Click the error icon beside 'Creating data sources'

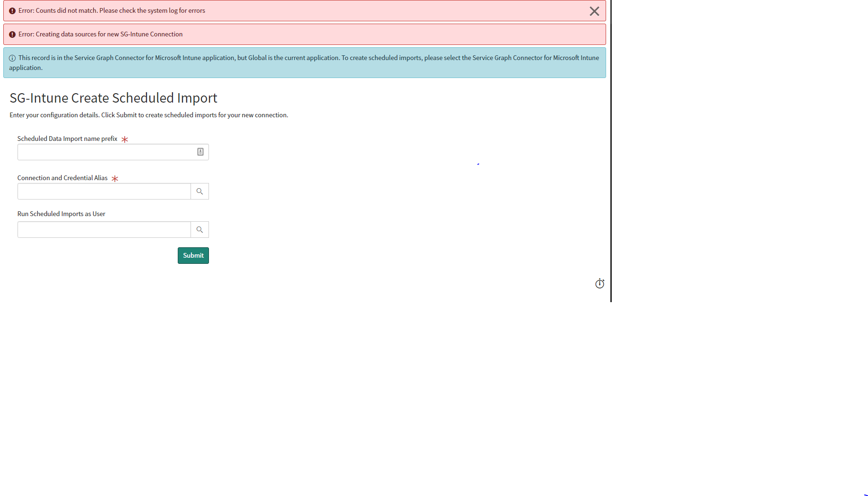click(x=12, y=35)
